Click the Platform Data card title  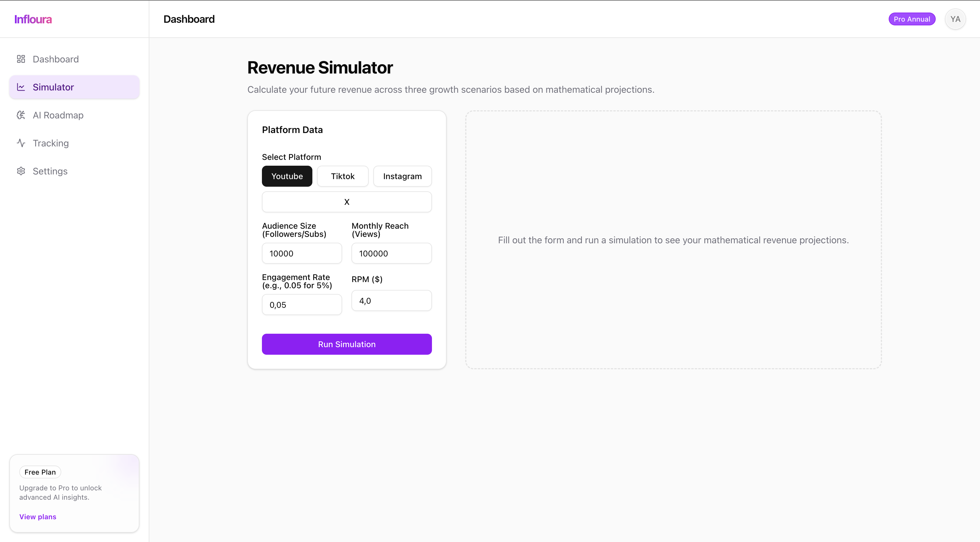pyautogui.click(x=292, y=130)
